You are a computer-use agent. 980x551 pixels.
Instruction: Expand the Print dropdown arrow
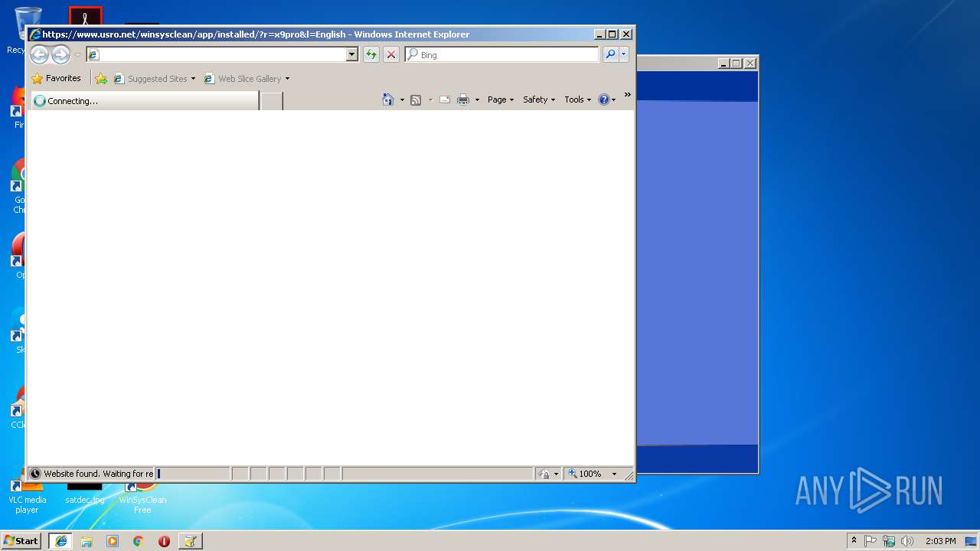click(477, 100)
